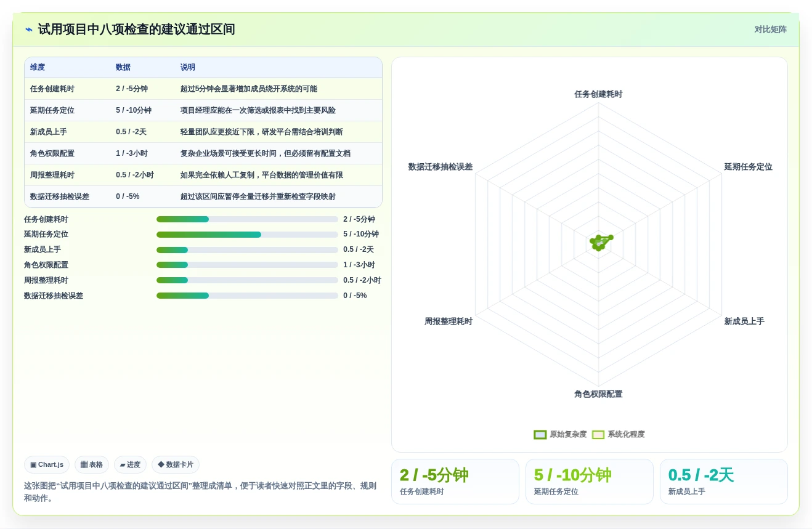The height and width of the screenshot is (529, 812).
Task: Click the 角色权限配置 progress bar
Action: click(247, 265)
